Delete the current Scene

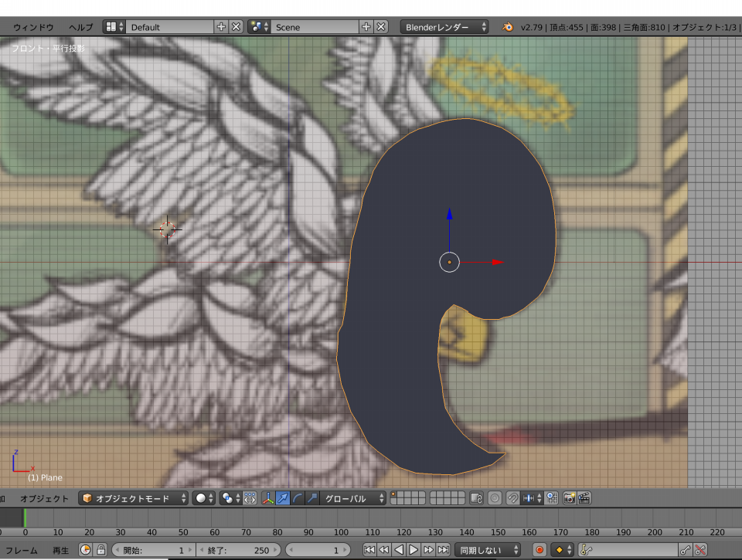pyautogui.click(x=381, y=27)
